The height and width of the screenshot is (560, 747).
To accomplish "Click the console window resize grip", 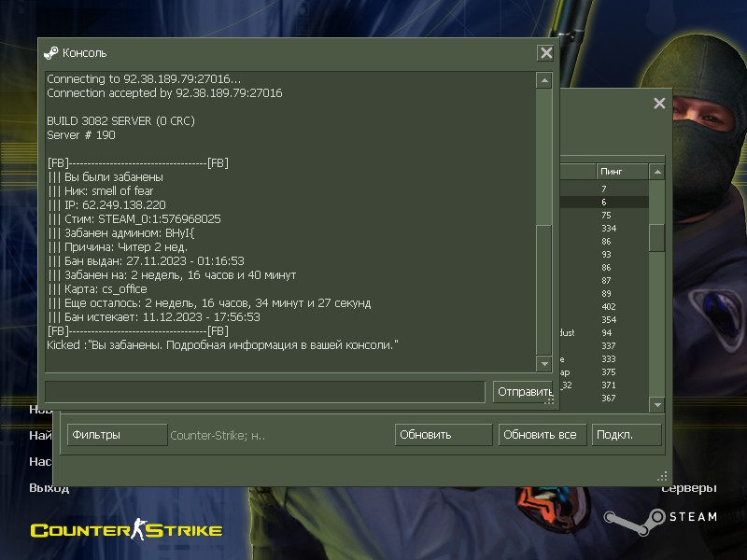I will tap(549, 401).
